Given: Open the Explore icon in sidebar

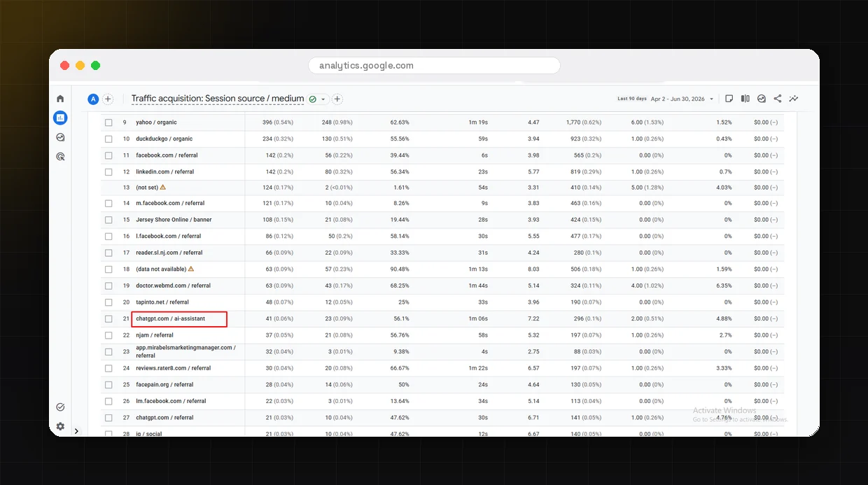Looking at the screenshot, I should coord(60,137).
